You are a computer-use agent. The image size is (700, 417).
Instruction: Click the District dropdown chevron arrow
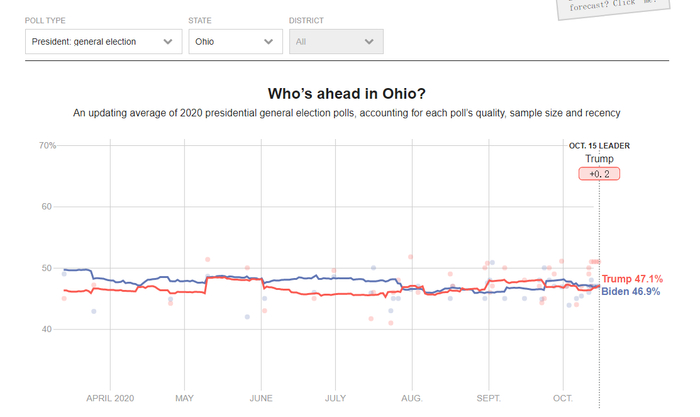click(x=369, y=42)
